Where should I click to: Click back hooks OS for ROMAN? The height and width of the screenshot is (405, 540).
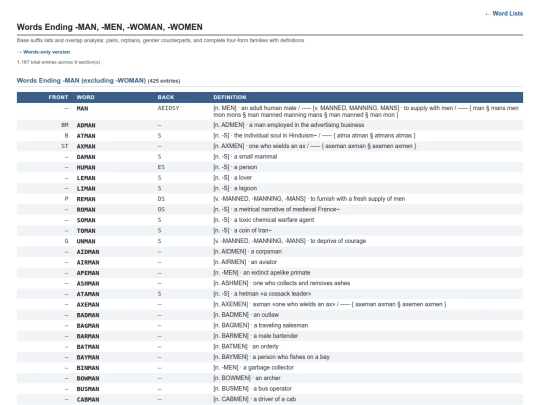coord(161,209)
